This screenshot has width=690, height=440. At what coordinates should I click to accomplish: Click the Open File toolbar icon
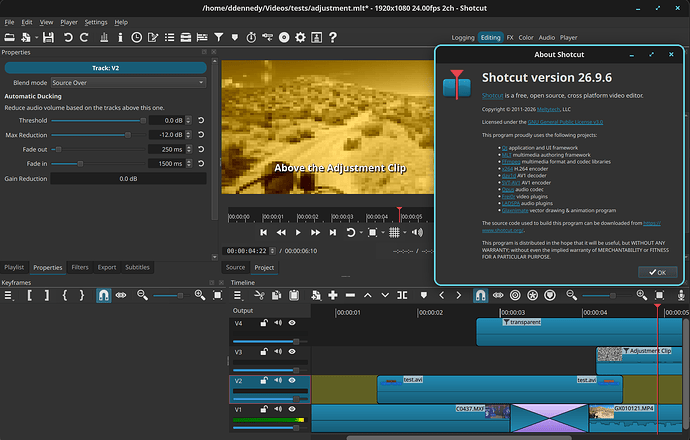coord(9,37)
